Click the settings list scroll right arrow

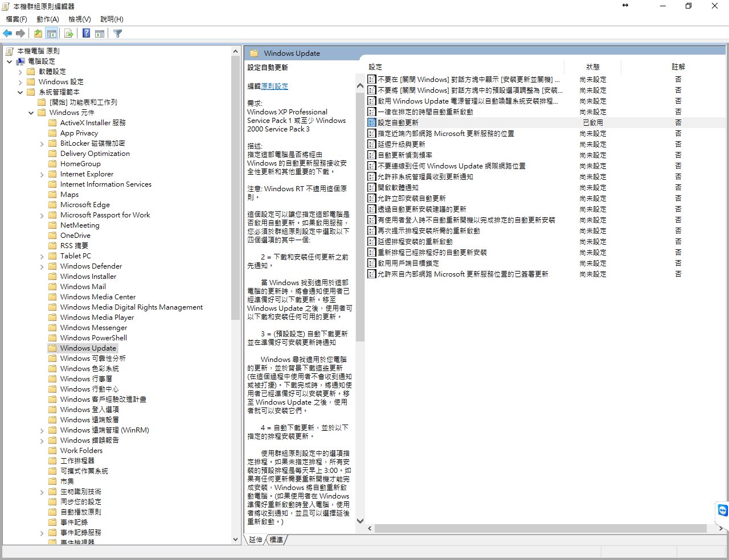pyautogui.click(x=721, y=529)
